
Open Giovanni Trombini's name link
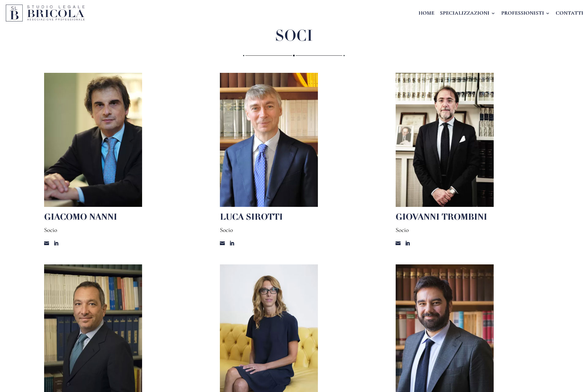441,217
